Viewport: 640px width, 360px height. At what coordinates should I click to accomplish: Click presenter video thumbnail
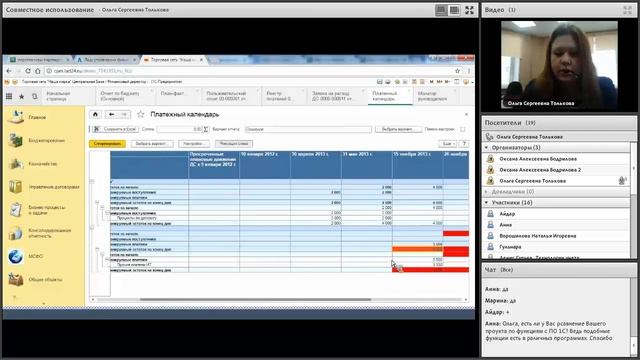click(x=559, y=65)
